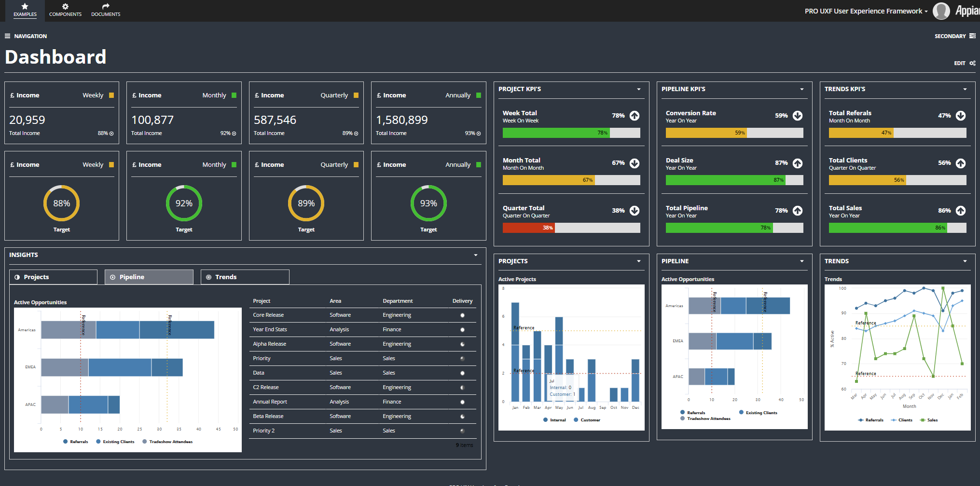Select the Projects view in Insights
The width and height of the screenshot is (980, 486).
coord(53,277)
